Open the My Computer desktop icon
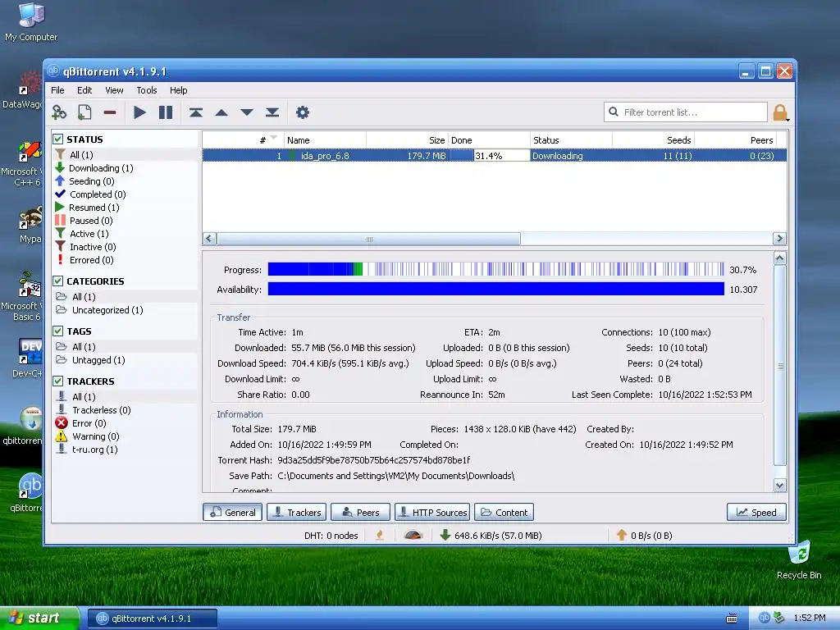Image resolution: width=840 pixels, height=630 pixels. tap(31, 21)
